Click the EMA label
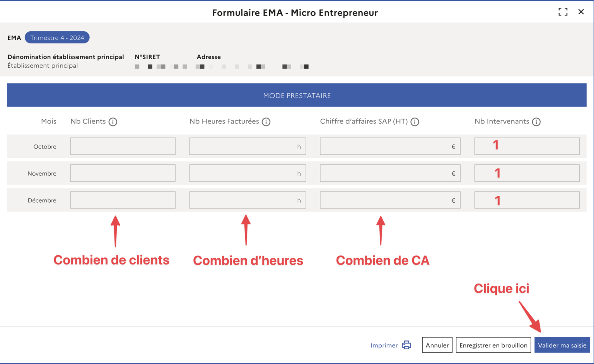This screenshot has width=594, height=364. [14, 38]
